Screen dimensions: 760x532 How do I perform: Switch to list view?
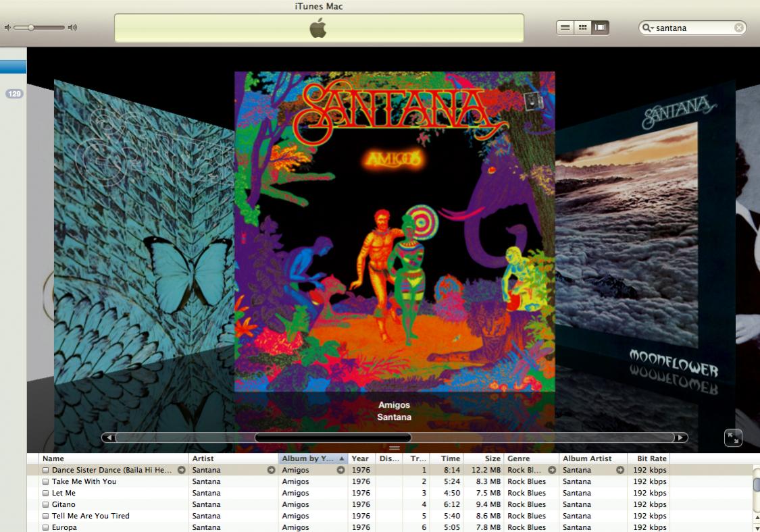[565, 28]
